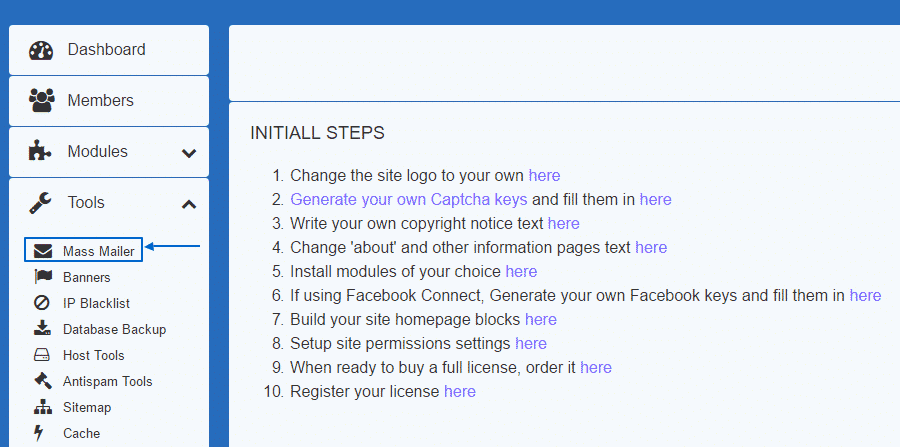Image resolution: width=900 pixels, height=447 pixels.
Task: Click the Members group icon
Action: 41,101
